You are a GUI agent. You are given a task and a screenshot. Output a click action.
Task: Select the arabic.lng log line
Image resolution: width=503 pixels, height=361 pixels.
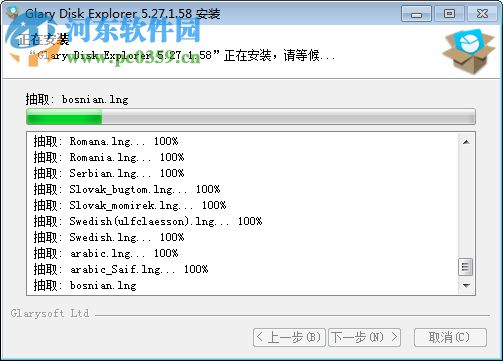(x=106, y=253)
